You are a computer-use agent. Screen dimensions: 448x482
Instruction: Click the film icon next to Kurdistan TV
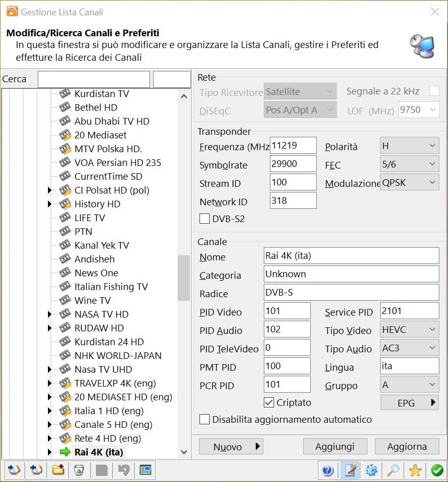click(65, 93)
